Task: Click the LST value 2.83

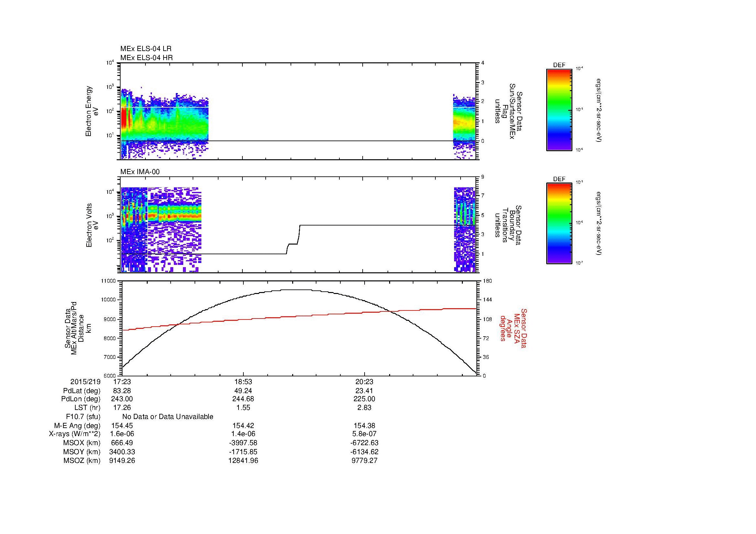Action: click(x=365, y=408)
